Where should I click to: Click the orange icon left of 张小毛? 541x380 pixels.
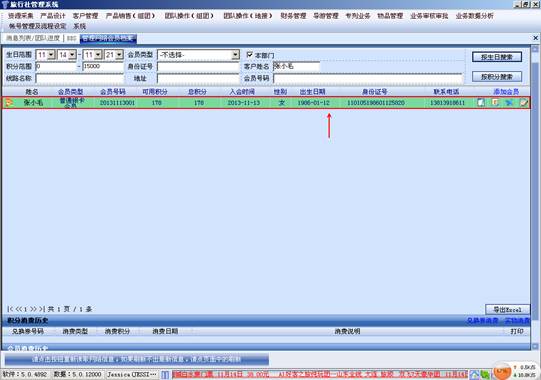(9, 103)
